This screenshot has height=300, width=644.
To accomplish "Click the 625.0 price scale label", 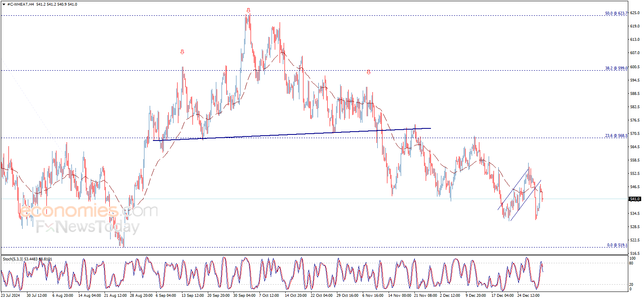I will pyautogui.click(x=635, y=13).
